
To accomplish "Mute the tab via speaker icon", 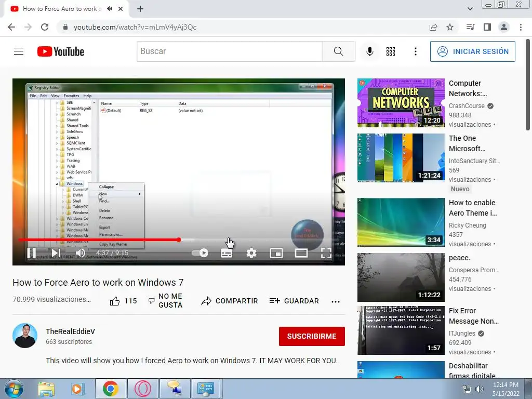I will (109, 9).
